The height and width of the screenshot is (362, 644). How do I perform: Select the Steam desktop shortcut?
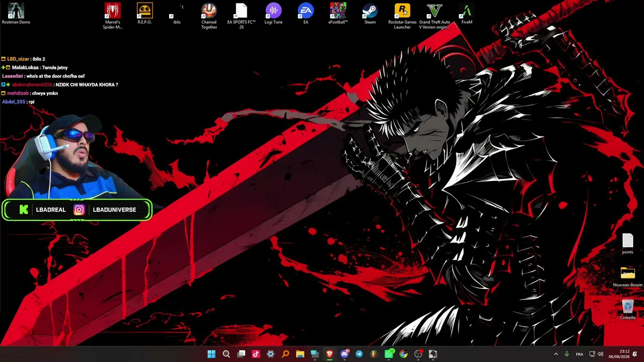pyautogui.click(x=370, y=14)
